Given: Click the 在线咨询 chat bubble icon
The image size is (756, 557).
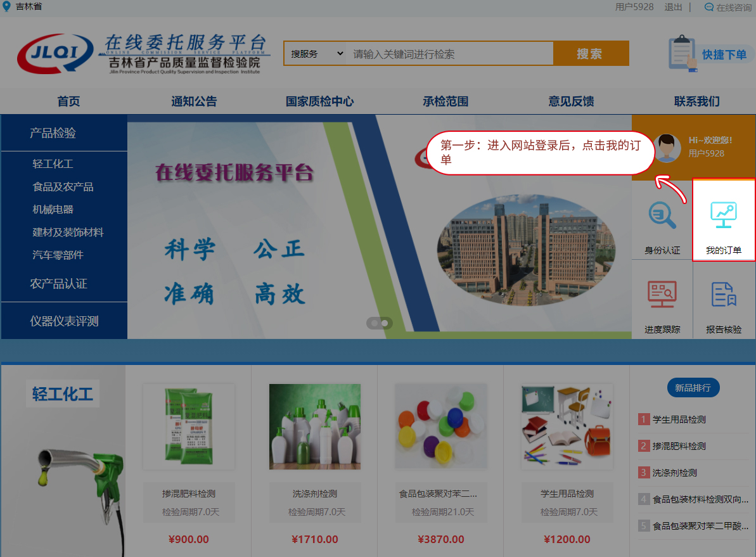Looking at the screenshot, I should pos(708,8).
